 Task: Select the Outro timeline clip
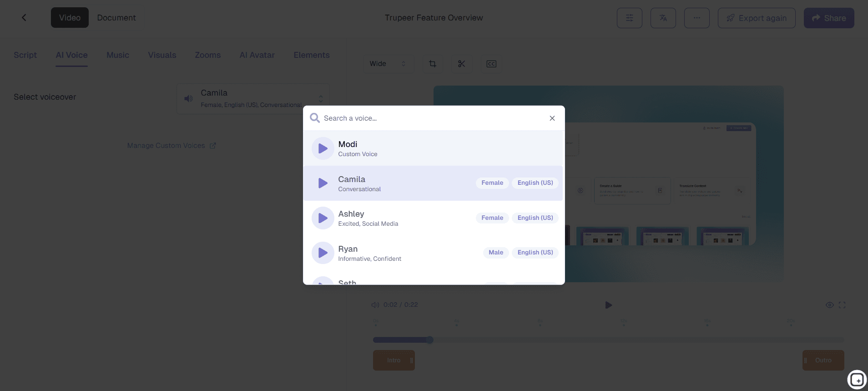tap(823, 360)
